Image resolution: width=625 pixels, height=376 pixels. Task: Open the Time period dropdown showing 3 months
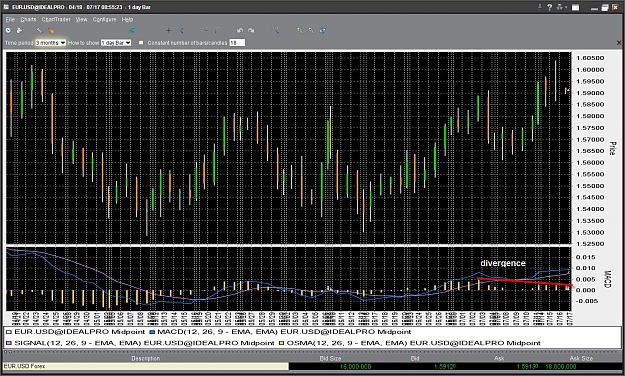(x=51, y=43)
